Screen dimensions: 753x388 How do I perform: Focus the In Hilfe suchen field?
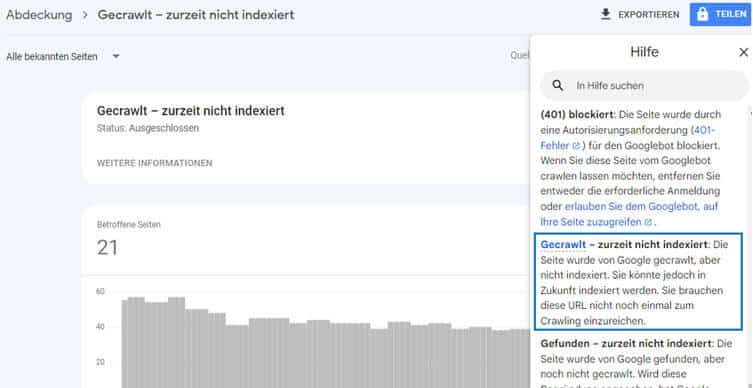tap(644, 85)
